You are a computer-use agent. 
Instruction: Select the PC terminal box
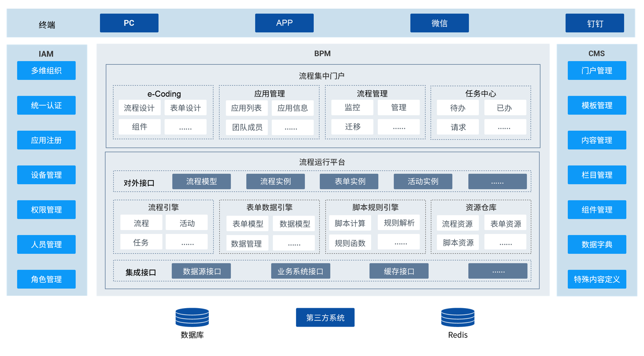129,23
